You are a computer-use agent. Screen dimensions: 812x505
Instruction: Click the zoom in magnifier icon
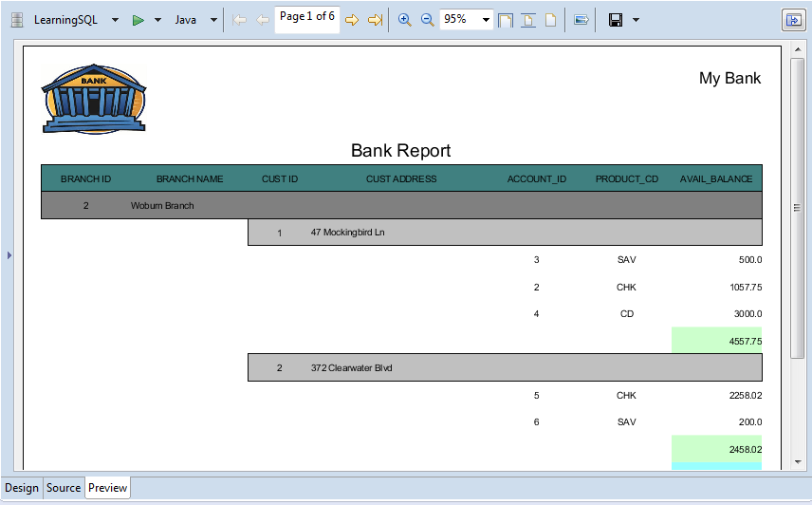pyautogui.click(x=404, y=20)
